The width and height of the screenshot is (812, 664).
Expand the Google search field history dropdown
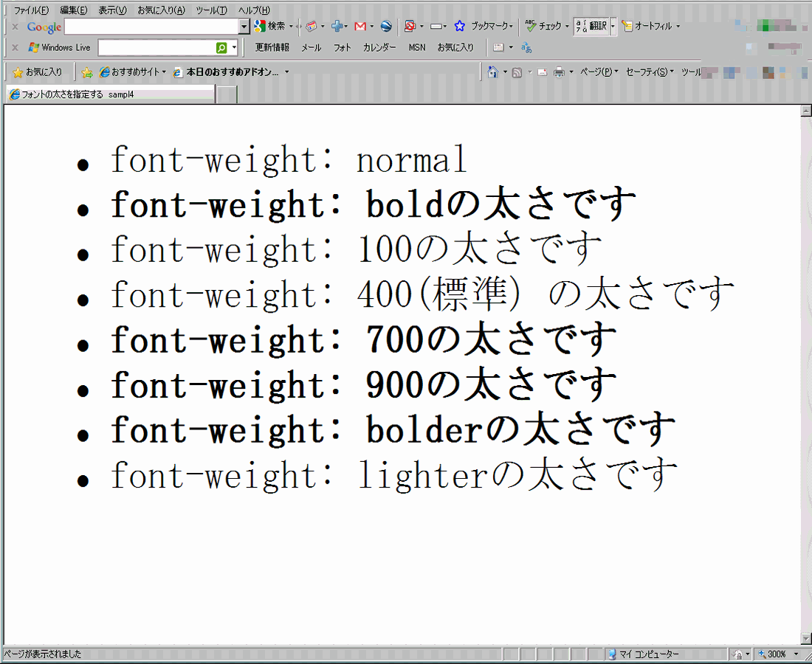point(244,27)
